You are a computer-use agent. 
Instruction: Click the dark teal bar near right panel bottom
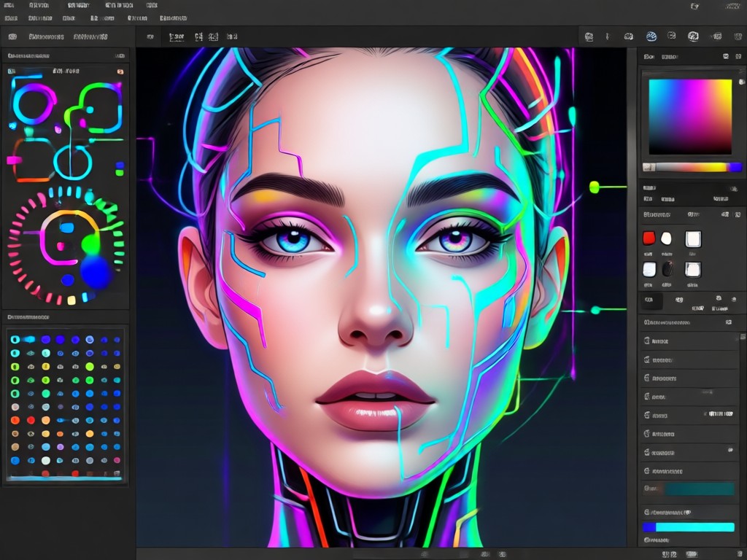click(x=700, y=489)
